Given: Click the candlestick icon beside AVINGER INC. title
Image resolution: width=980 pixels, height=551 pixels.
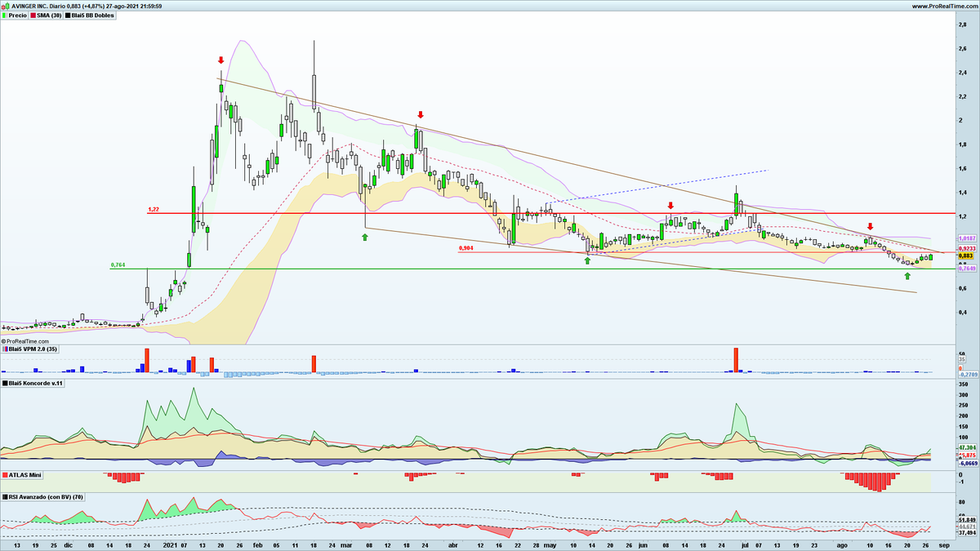Looking at the screenshot, I should (5, 6).
